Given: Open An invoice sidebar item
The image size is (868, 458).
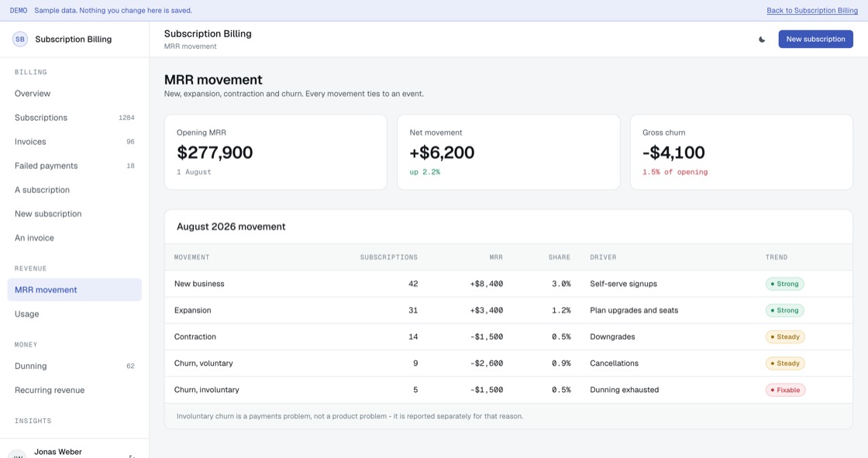Looking at the screenshot, I should point(74,238).
